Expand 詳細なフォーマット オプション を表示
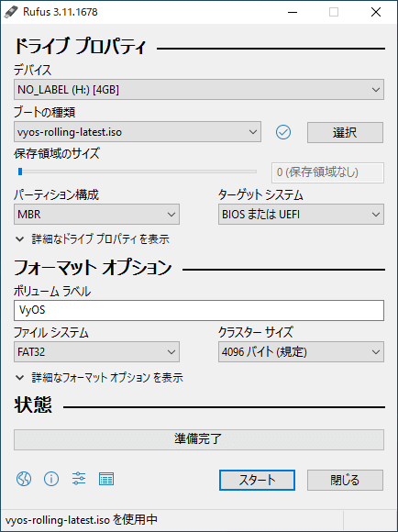Screen dimensions: 398x532 coord(99,377)
